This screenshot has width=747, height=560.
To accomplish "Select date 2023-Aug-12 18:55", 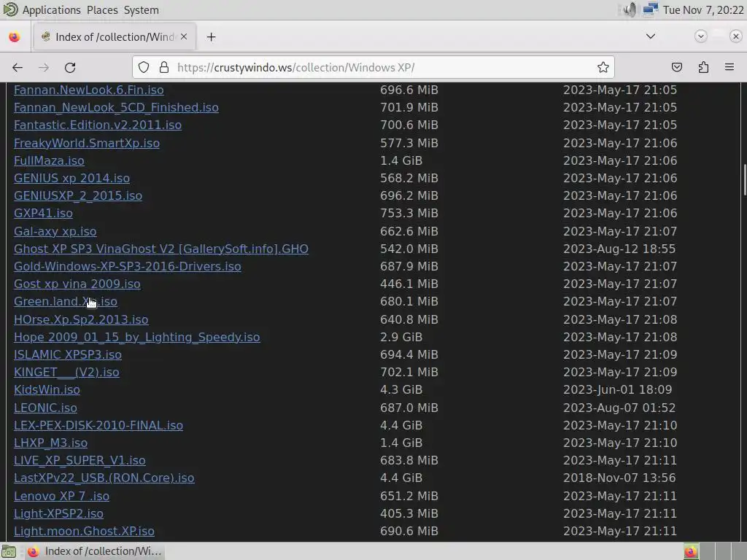I will [619, 249].
